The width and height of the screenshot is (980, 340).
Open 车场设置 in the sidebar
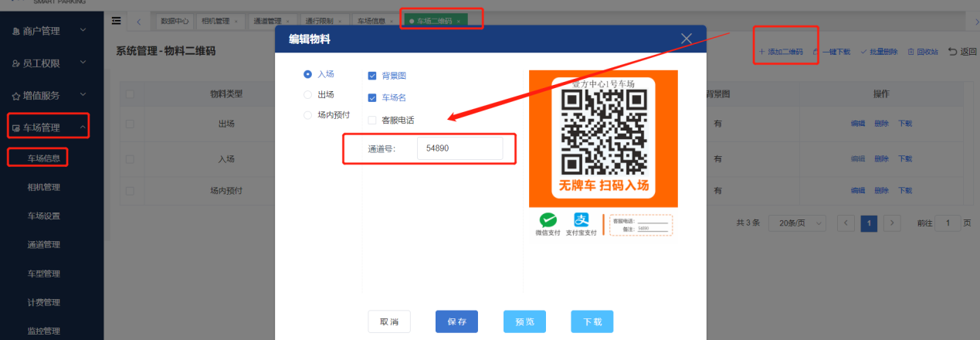44,216
